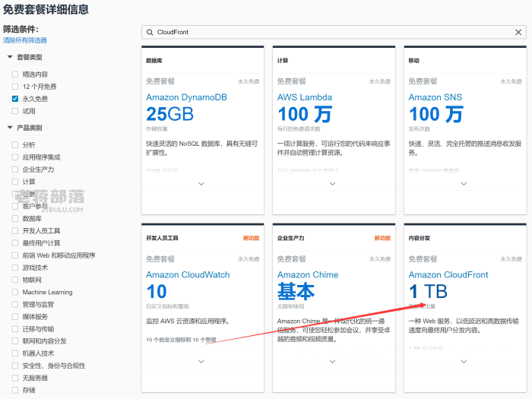Check the 12 个月免费 checkbox

[x=15, y=86]
